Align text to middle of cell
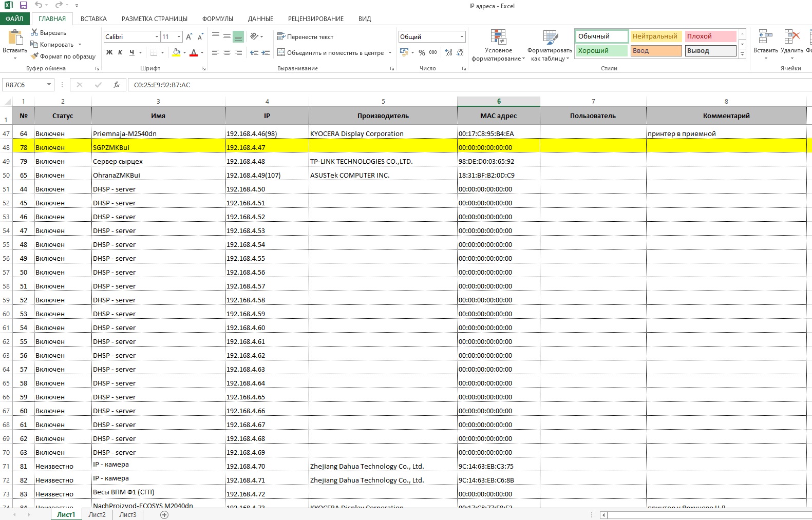Viewport: 812px width, 520px height. coord(227,36)
